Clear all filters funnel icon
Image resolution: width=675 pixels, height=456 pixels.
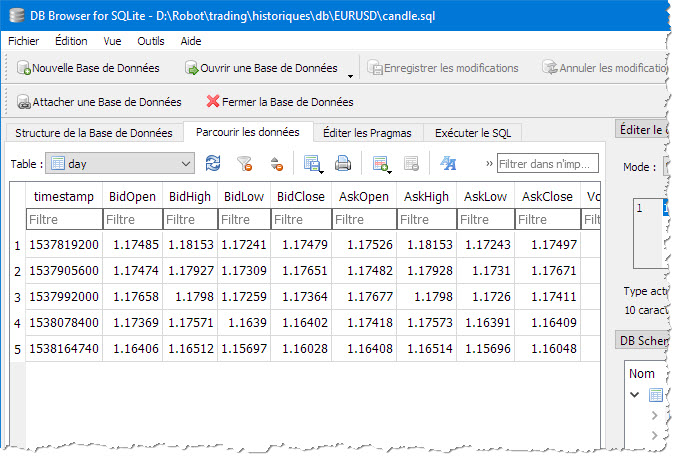pyautogui.click(x=245, y=164)
